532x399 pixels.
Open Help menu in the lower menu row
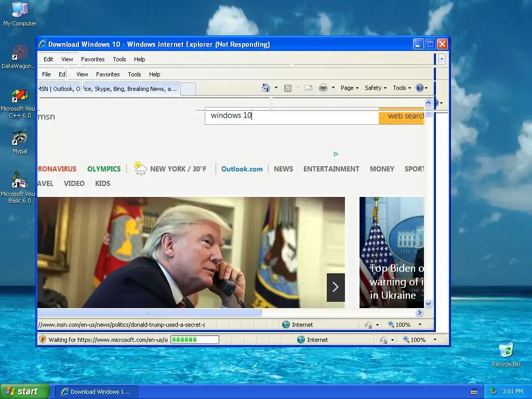(154, 74)
